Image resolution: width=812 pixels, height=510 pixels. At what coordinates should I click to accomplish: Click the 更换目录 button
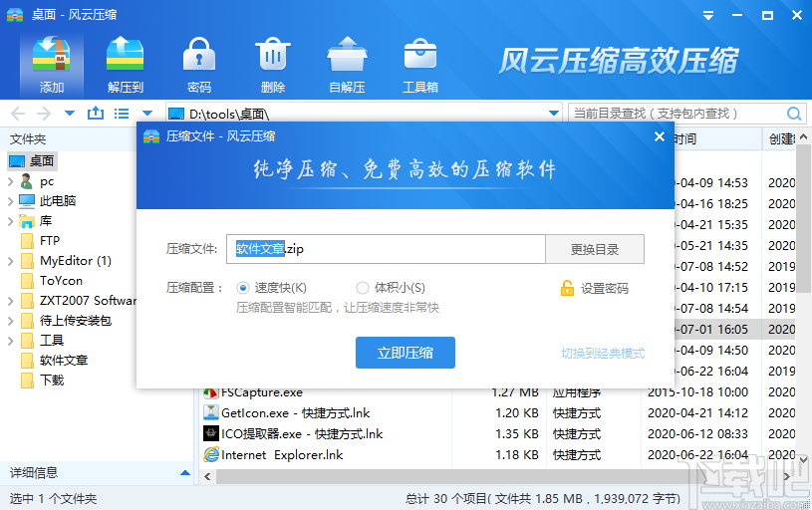(x=595, y=249)
